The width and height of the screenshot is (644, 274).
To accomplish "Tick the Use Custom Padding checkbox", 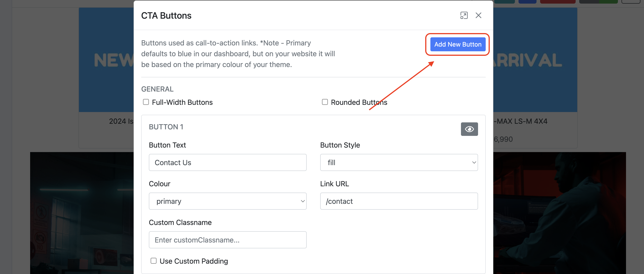I will coord(154,261).
